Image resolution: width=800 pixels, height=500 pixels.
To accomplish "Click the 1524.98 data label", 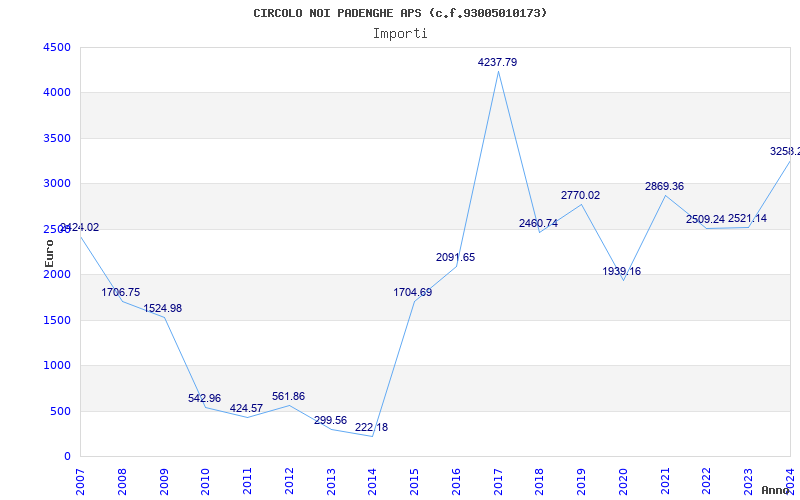I will point(162,309).
